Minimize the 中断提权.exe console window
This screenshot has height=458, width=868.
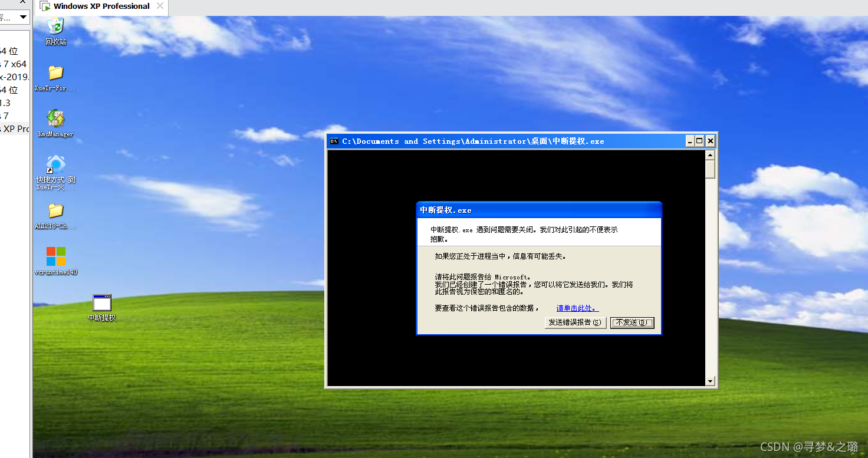pos(690,141)
